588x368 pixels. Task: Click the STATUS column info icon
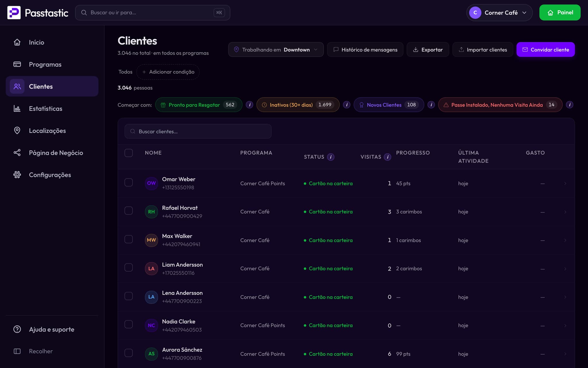pyautogui.click(x=331, y=157)
